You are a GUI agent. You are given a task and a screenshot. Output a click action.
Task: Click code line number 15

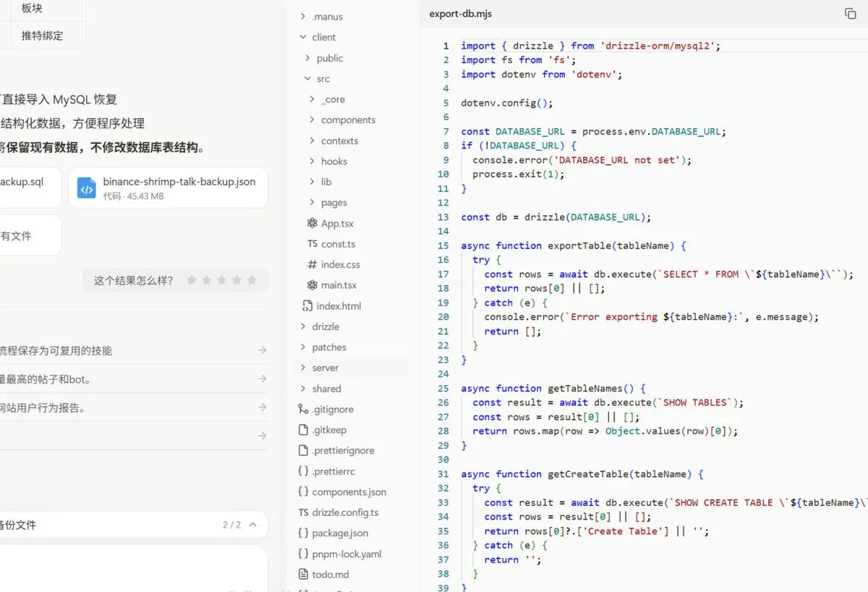pos(443,245)
